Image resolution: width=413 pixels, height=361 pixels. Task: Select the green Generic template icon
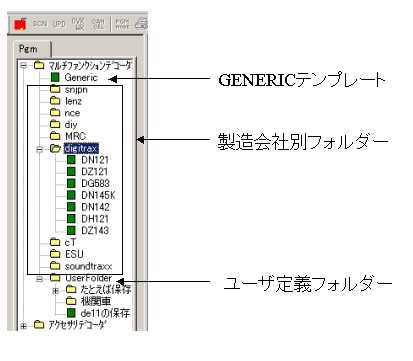pyautogui.click(x=55, y=78)
